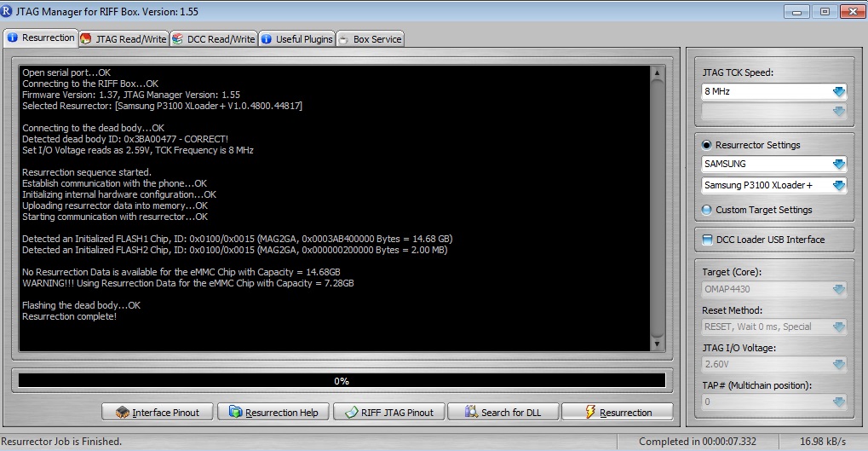Viewport: 868px width, 451px height.
Task: Switch to DCC Read/Write tab
Action: (214, 38)
